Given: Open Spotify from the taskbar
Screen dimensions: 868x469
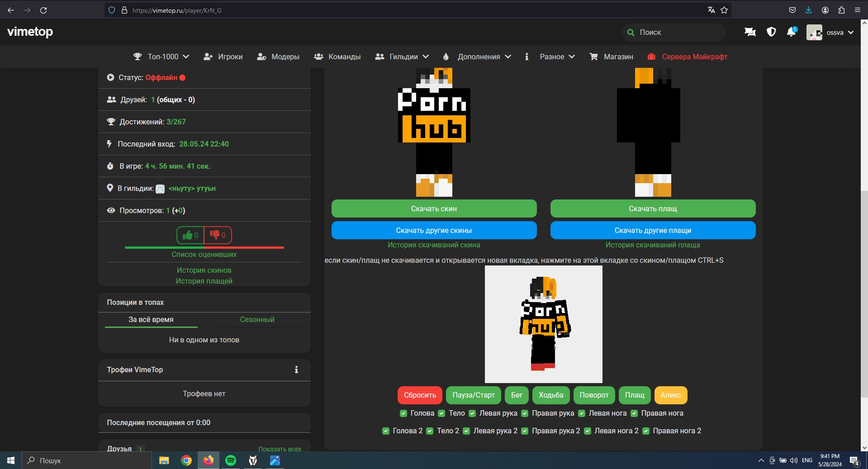Looking at the screenshot, I should 231,460.
